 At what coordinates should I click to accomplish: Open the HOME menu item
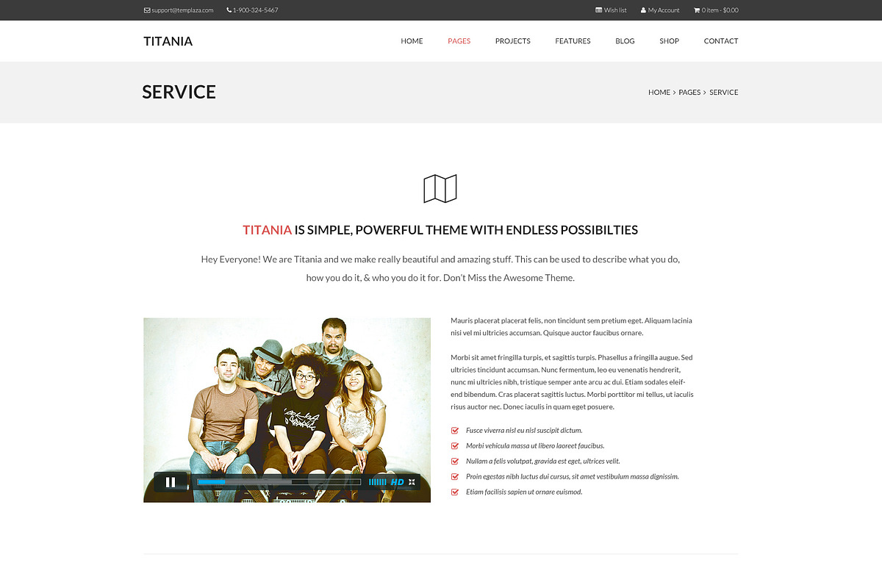[412, 41]
